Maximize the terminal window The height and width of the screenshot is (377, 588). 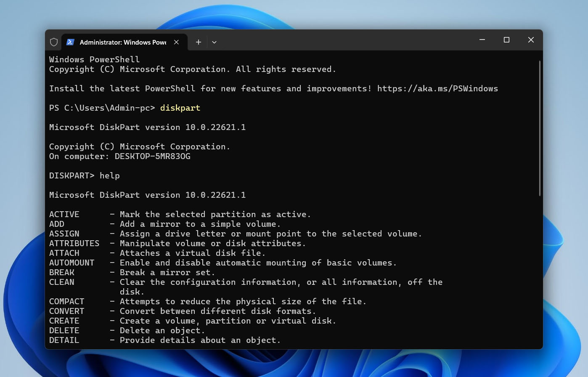[x=506, y=40]
